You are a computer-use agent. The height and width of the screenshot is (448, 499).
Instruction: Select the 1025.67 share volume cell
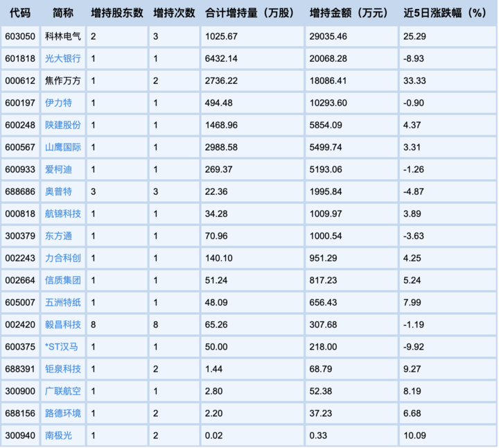click(252, 36)
